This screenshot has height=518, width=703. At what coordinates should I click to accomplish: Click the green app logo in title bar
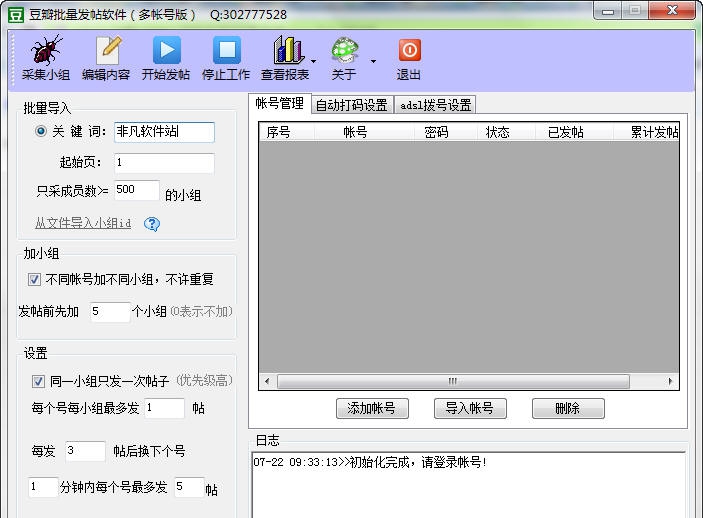[16, 15]
